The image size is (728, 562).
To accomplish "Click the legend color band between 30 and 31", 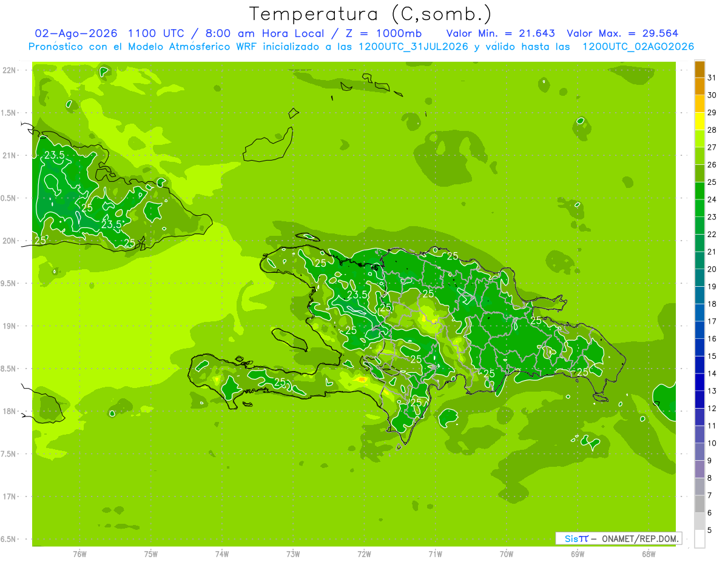I will pyautogui.click(x=699, y=87).
